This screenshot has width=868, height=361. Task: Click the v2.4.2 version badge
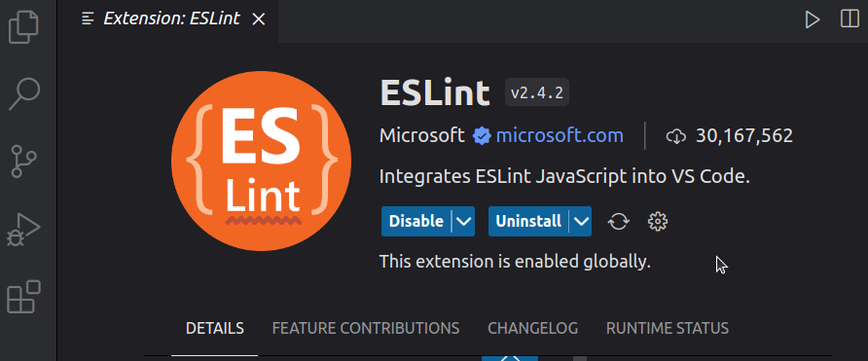[537, 92]
